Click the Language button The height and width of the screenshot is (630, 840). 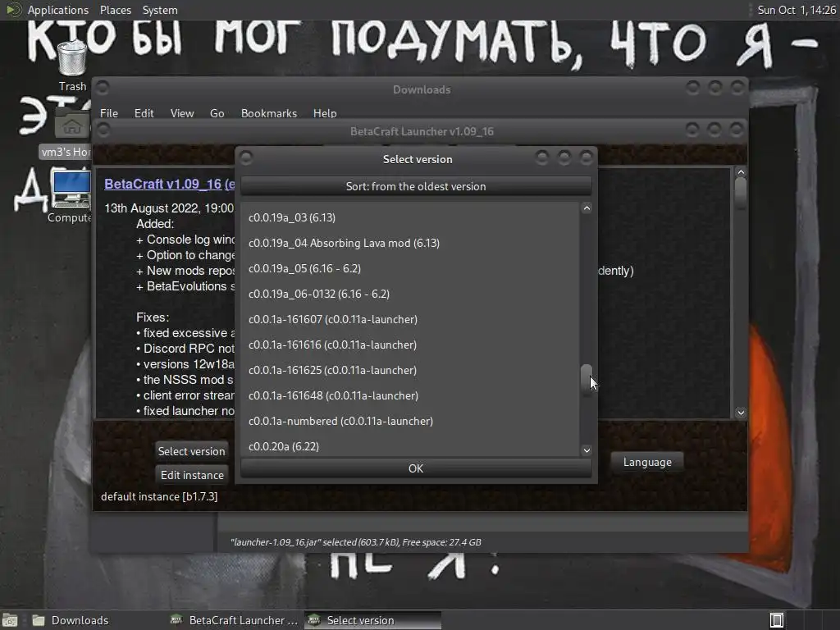tap(647, 462)
